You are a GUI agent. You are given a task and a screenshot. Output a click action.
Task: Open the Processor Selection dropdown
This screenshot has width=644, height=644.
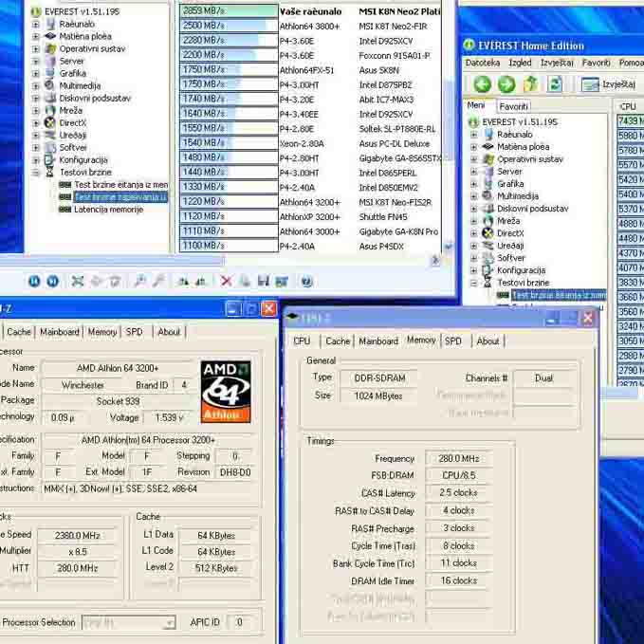click(169, 623)
